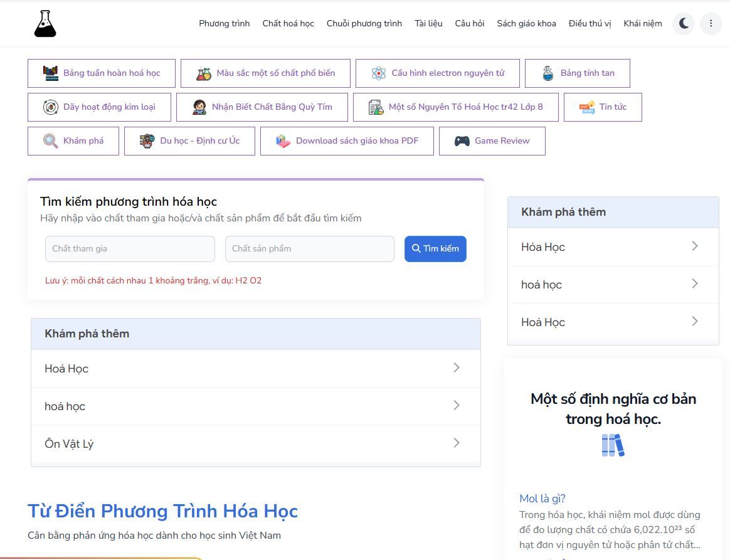Click the books icon for Download sách
The height and width of the screenshot is (560, 730).
click(x=283, y=141)
